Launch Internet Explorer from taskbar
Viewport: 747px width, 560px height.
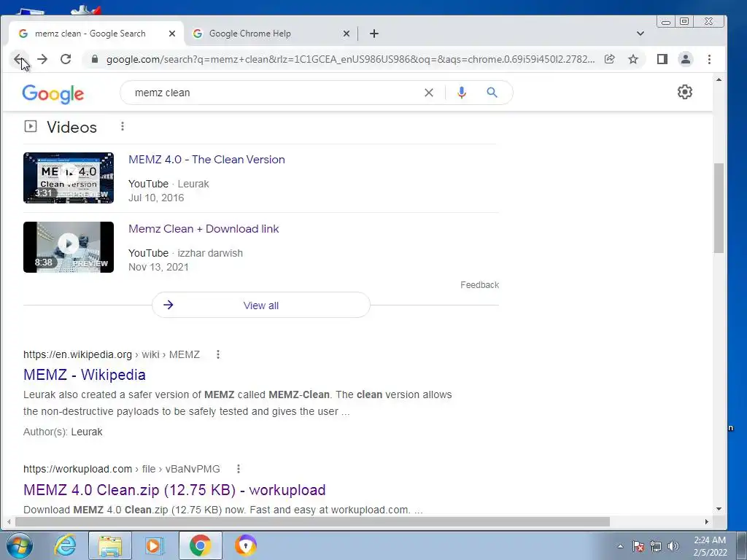point(65,545)
